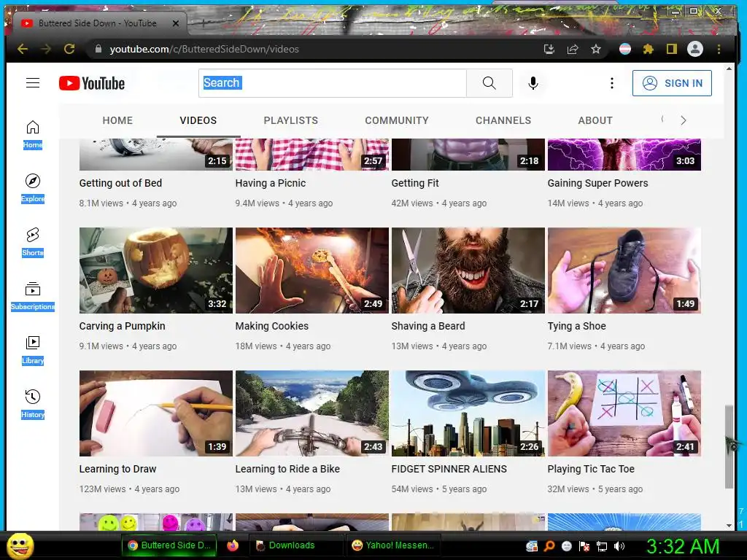Open Carving a Pumpkin thumbnail

coord(156,271)
